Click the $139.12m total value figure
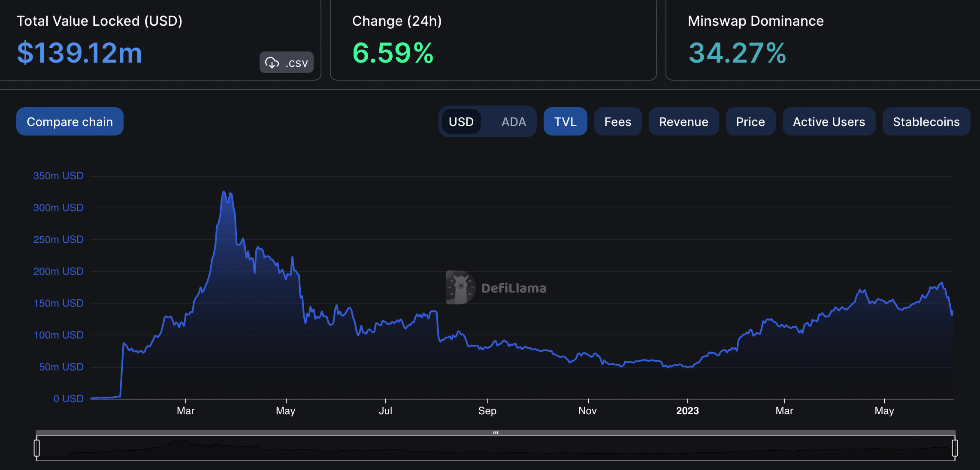The height and width of the screenshot is (470, 980). pyautogui.click(x=79, y=53)
